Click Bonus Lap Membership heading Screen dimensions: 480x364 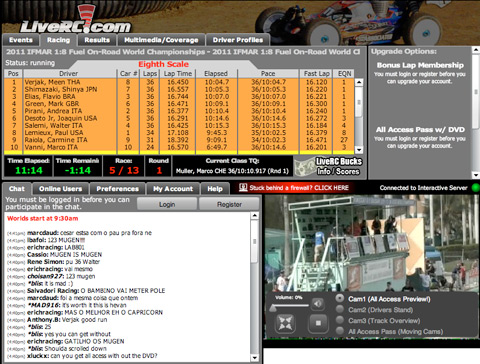(x=420, y=65)
